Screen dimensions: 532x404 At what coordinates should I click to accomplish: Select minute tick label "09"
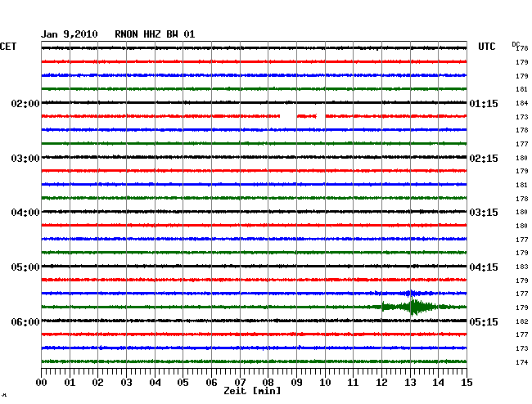coord(296,383)
